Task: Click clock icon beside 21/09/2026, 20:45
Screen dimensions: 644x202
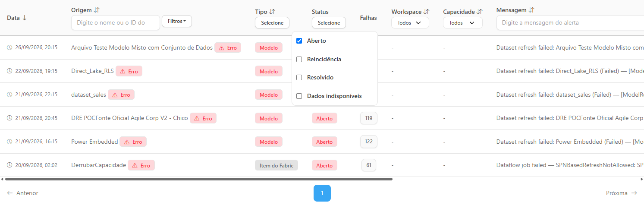Action: point(9,118)
